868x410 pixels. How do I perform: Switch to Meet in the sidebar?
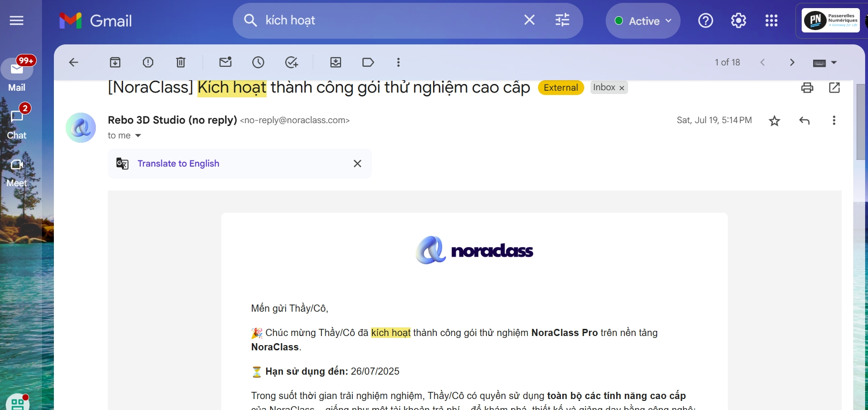pyautogui.click(x=17, y=173)
